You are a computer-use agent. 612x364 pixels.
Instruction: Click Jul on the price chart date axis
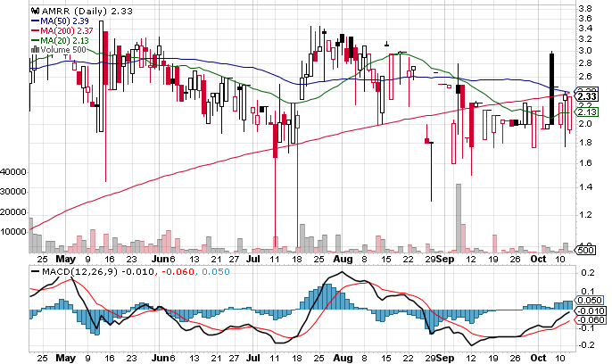(x=253, y=260)
